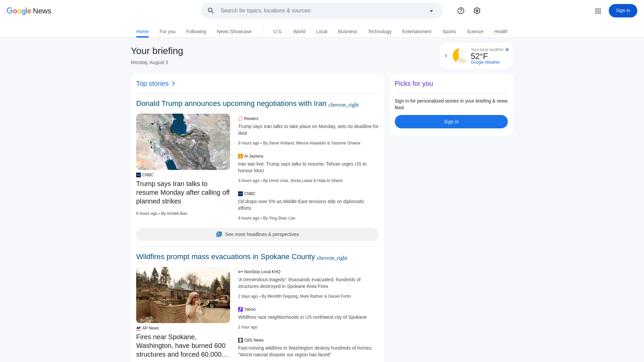Open the Entertainment section
644x362 pixels.
[x=417, y=32]
